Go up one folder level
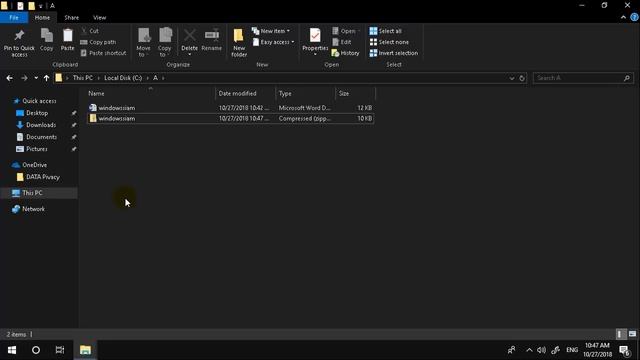 [47, 78]
